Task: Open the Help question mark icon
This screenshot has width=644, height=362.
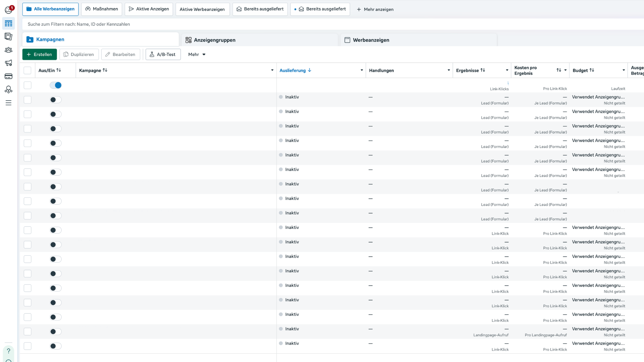Action: tap(8, 351)
